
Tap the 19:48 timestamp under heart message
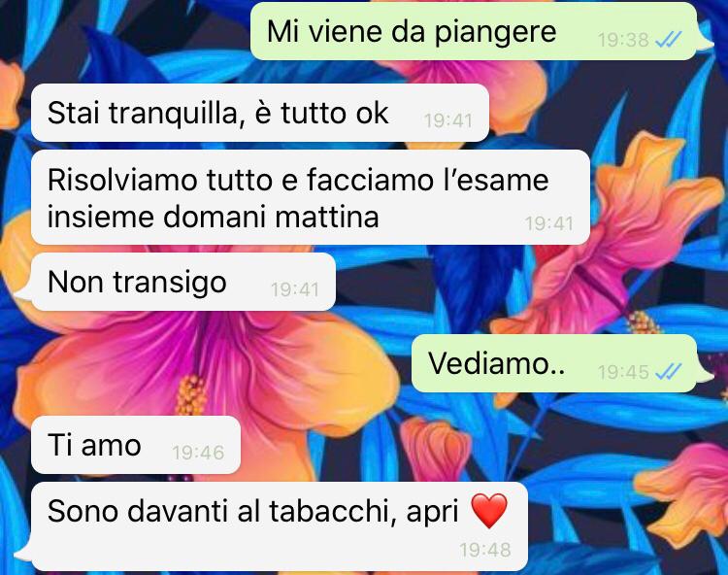[485, 550]
